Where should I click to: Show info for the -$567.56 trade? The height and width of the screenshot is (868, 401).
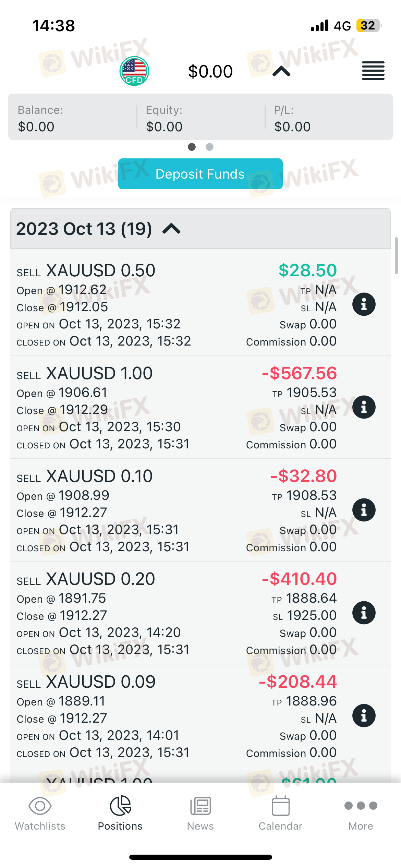coord(364,407)
